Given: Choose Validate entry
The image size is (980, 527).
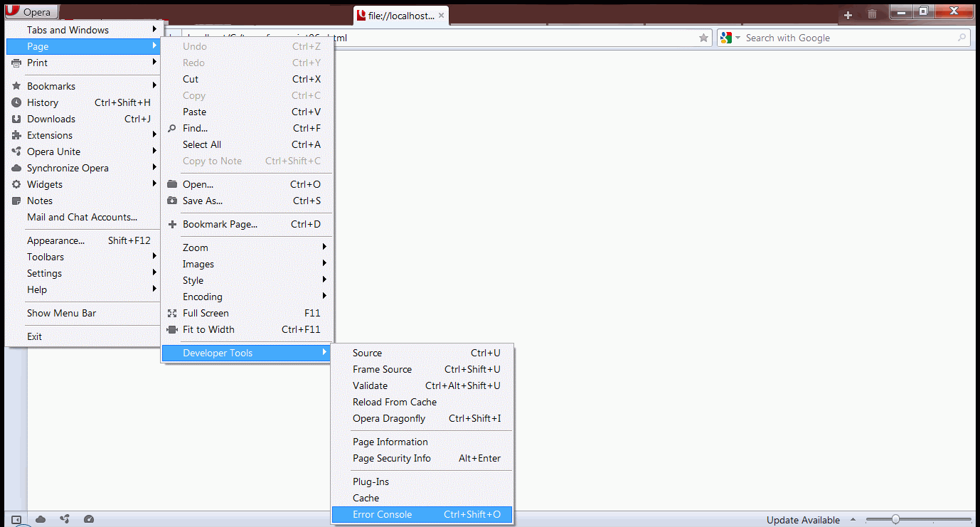Looking at the screenshot, I should (x=422, y=385).
